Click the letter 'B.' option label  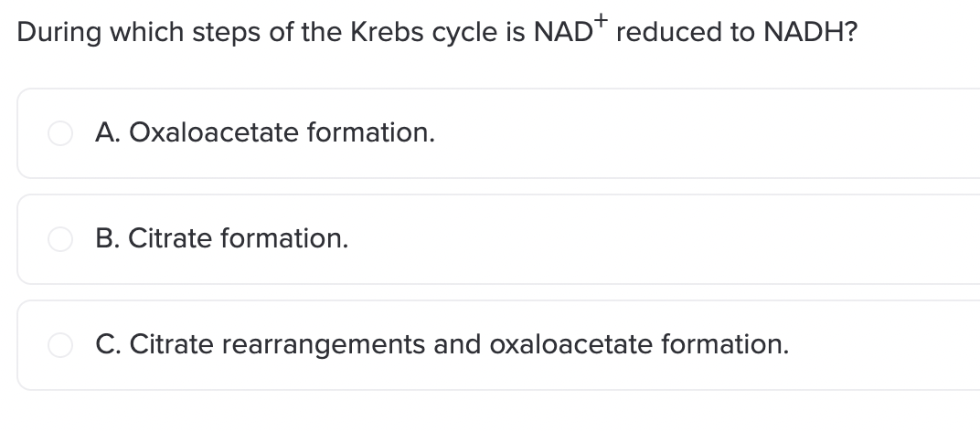[108, 238]
